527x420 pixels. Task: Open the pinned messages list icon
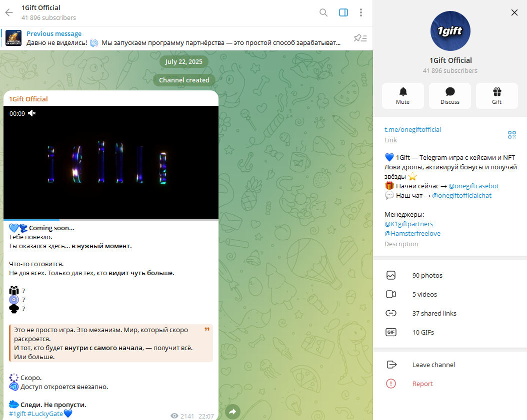(x=360, y=38)
